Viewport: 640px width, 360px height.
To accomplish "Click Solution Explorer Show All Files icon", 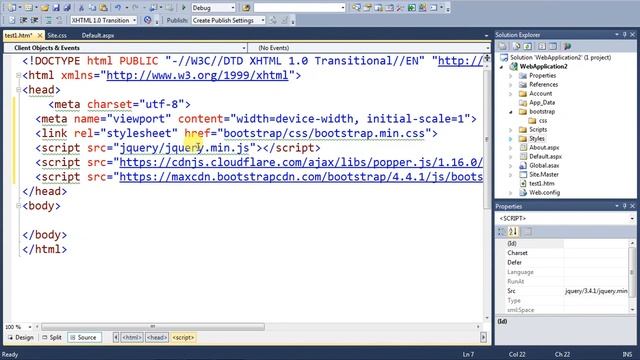I will pyautogui.click(x=516, y=46).
